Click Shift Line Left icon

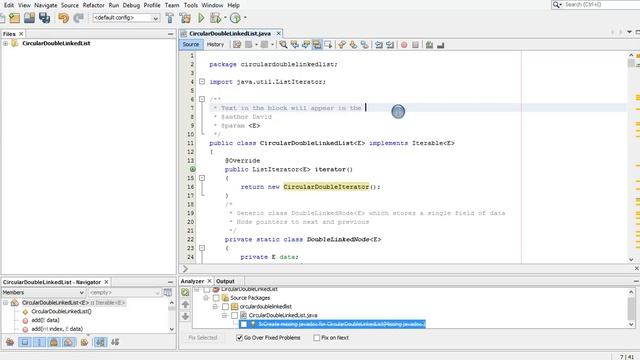(x=379, y=44)
